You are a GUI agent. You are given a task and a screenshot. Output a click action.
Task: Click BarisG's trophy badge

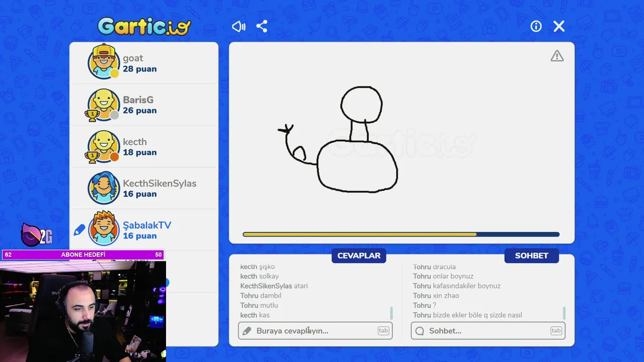(92, 116)
